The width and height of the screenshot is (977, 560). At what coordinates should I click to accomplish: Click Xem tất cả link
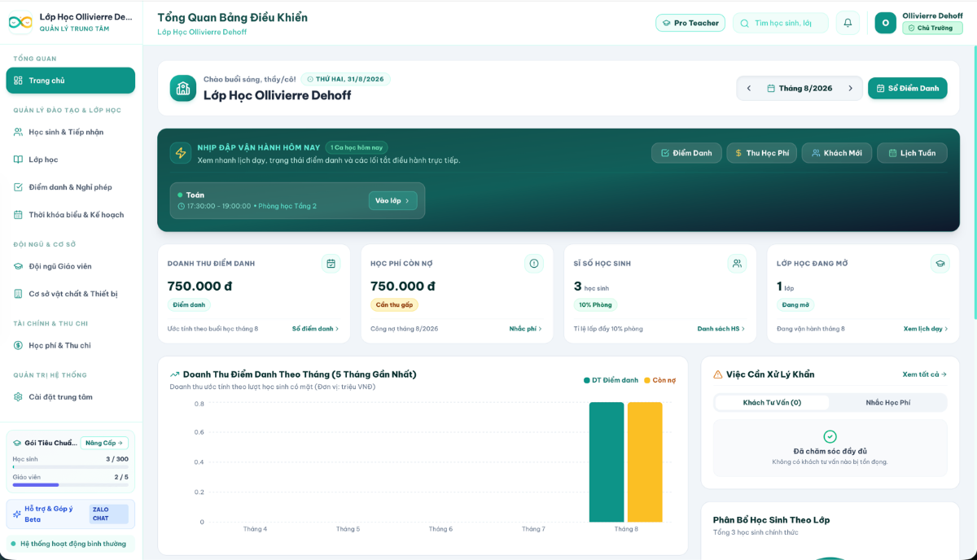pos(925,374)
